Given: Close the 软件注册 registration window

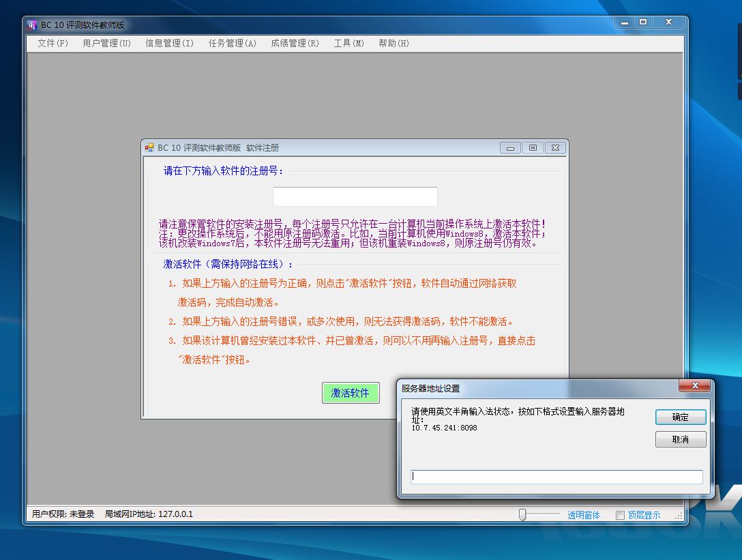Looking at the screenshot, I should 555,148.
